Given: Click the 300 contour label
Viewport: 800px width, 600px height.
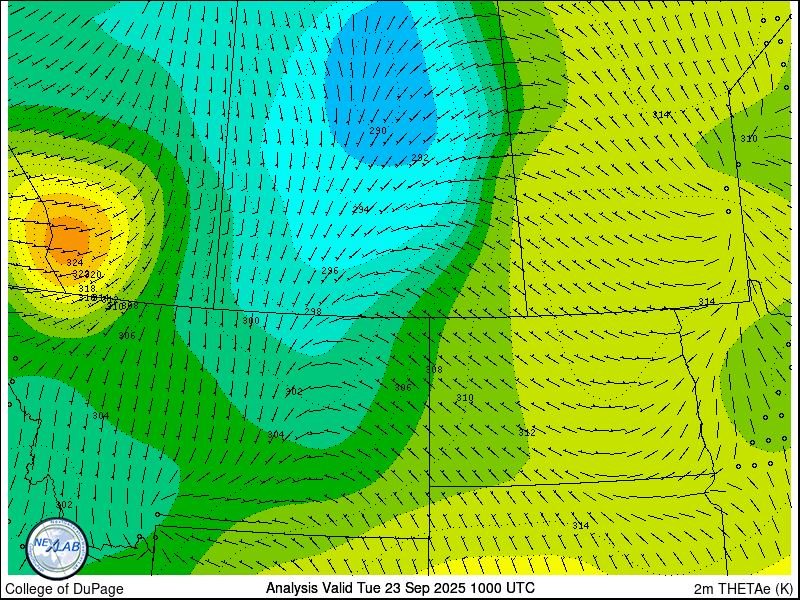Looking at the screenshot, I should 251,320.
